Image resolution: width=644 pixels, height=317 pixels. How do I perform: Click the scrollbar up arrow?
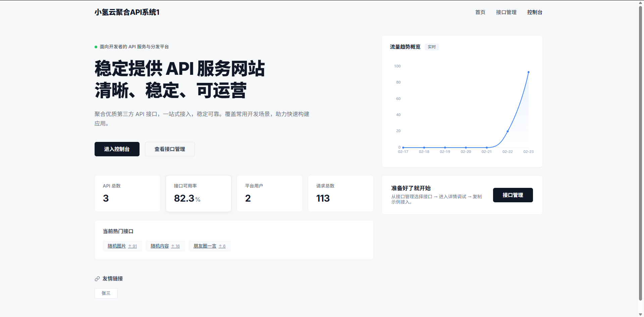pyautogui.click(x=641, y=3)
